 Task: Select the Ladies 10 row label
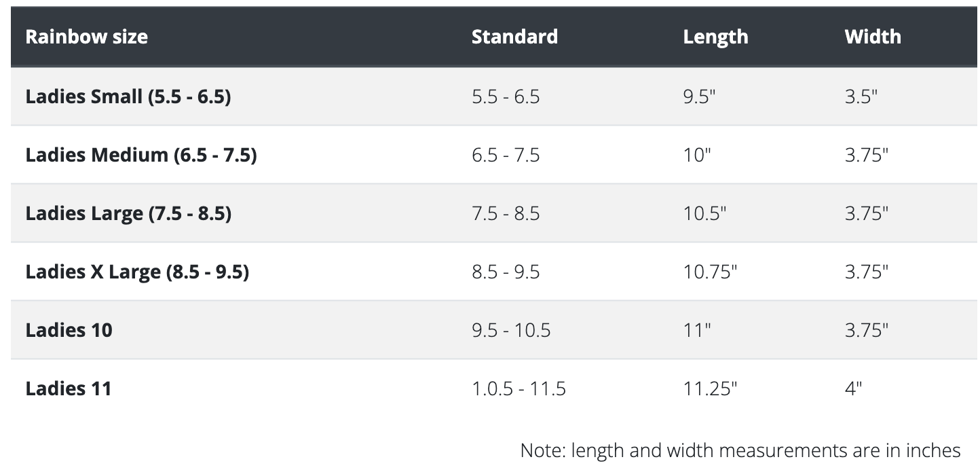coord(69,330)
